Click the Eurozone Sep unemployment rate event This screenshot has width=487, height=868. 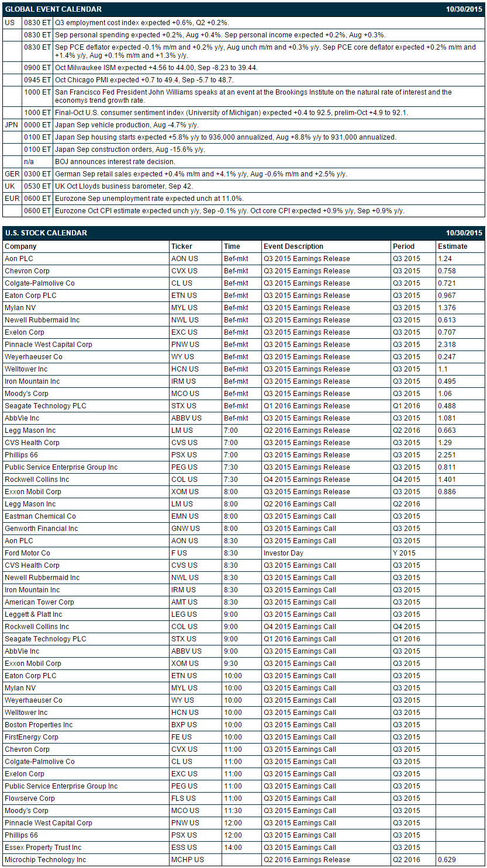tap(149, 199)
